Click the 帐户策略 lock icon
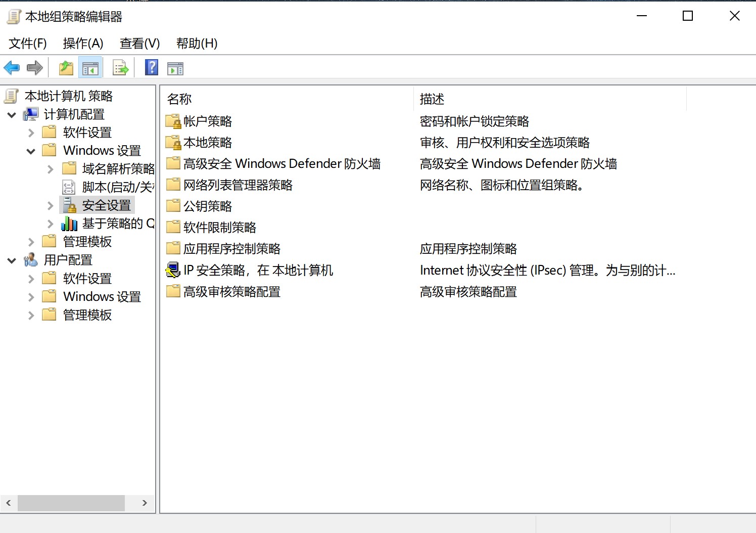This screenshot has width=756, height=533. click(x=172, y=121)
